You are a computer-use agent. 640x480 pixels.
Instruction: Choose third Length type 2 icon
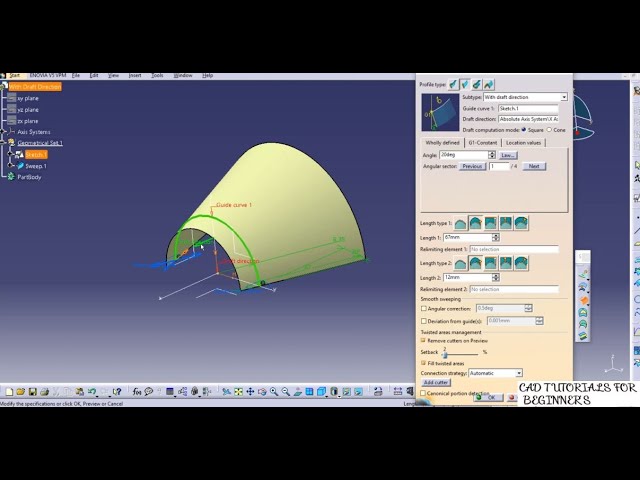[491, 263]
